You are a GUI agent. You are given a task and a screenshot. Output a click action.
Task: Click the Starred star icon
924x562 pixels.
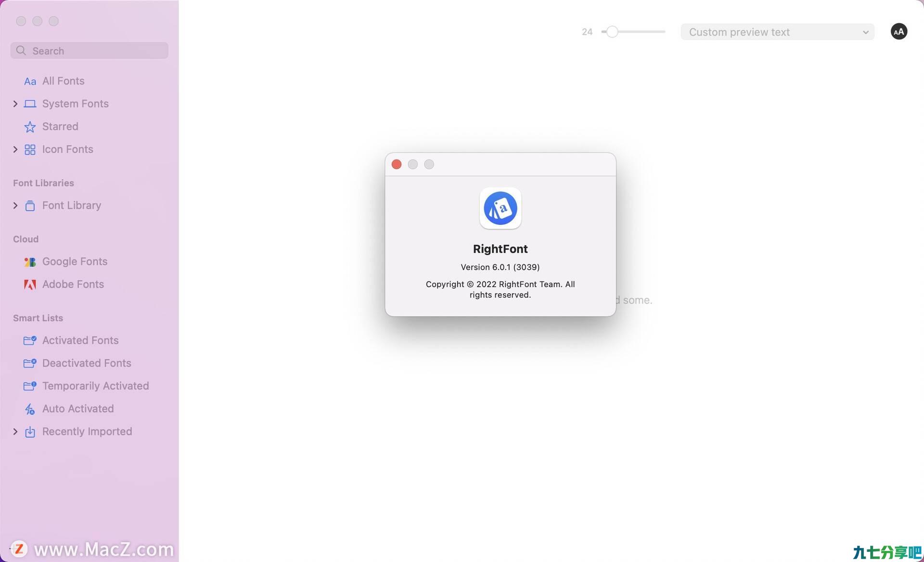[x=30, y=127]
